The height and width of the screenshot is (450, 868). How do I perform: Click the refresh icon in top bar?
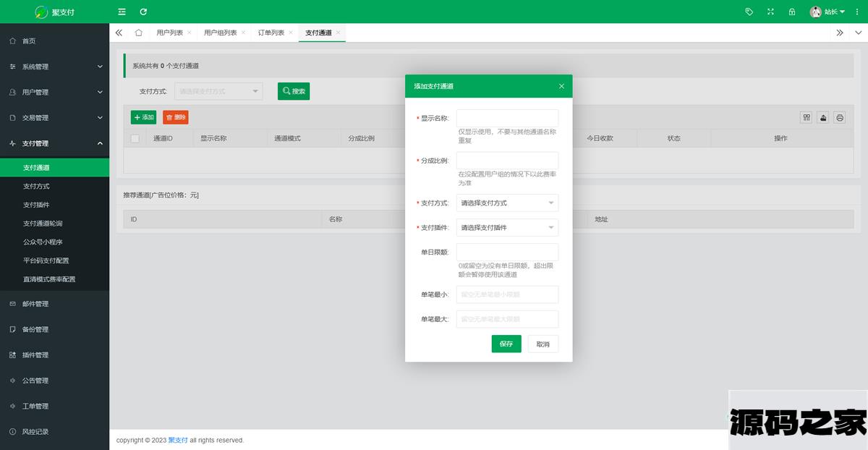click(x=143, y=12)
